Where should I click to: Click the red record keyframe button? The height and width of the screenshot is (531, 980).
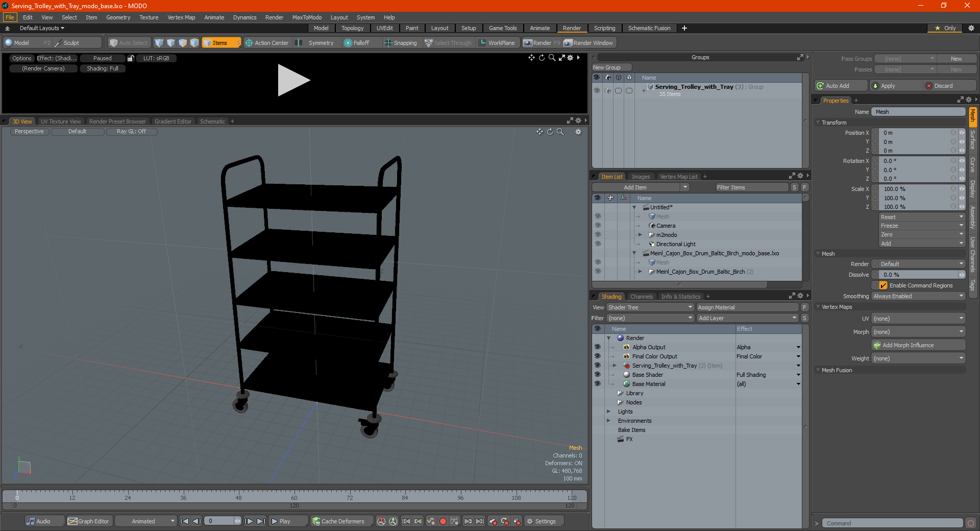(443, 521)
